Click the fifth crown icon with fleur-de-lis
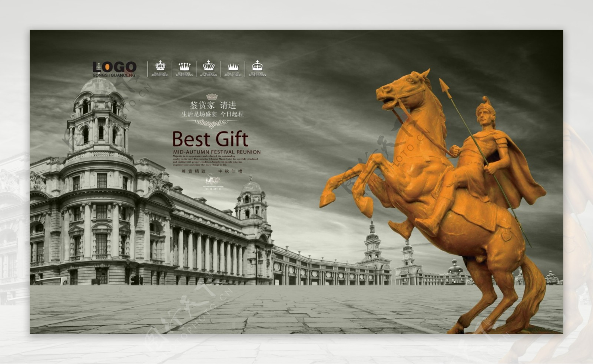593x364 pixels. point(257,66)
